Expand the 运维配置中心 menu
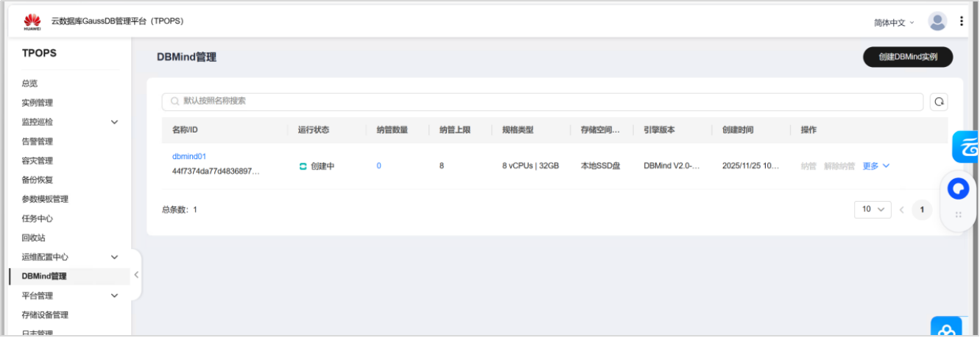The image size is (980, 338). [x=114, y=257]
